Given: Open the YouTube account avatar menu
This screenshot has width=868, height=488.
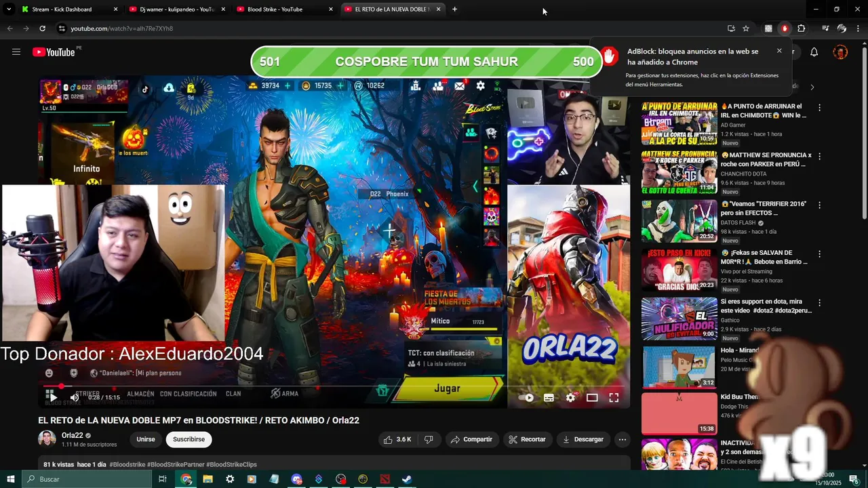Looking at the screenshot, I should pos(840,52).
